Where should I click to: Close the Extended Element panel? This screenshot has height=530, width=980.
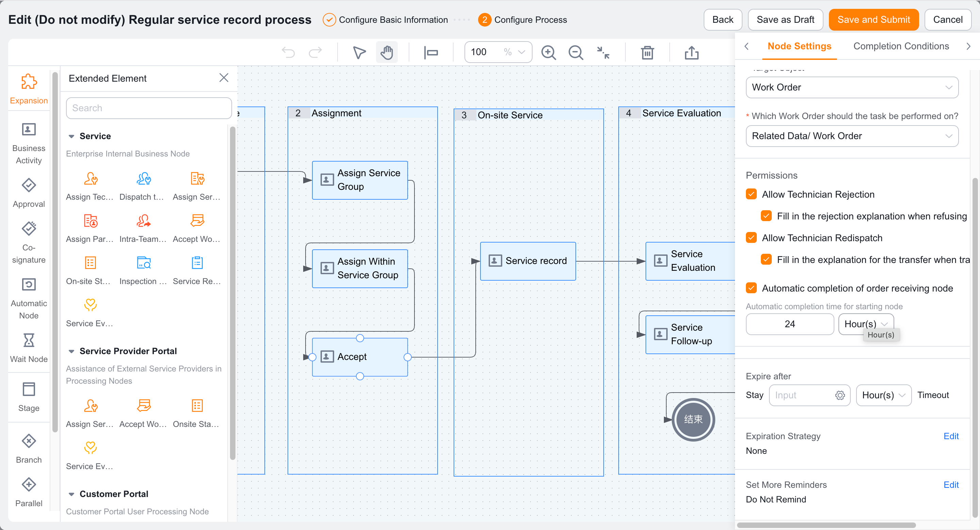click(x=224, y=78)
